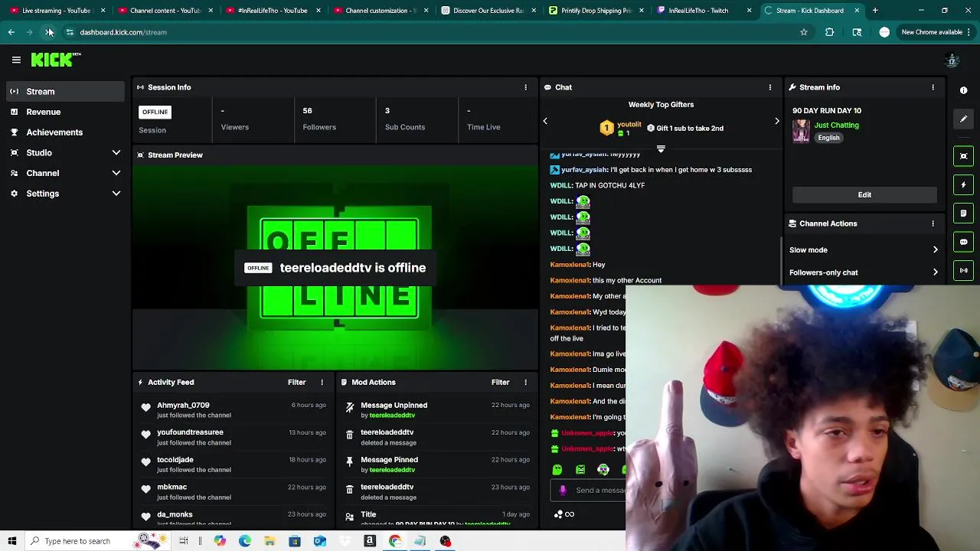Click the info icon in right toolbar
This screenshot has height=551, width=980.
[x=963, y=90]
